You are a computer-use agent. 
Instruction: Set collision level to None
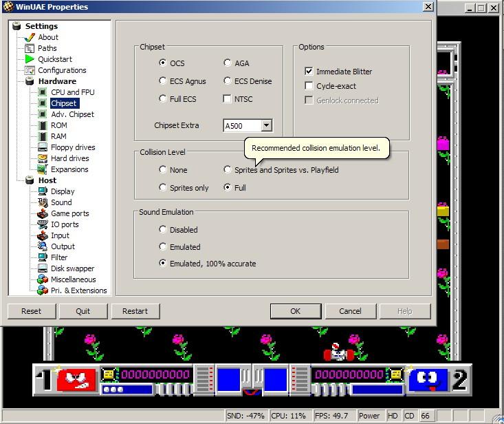coord(163,169)
